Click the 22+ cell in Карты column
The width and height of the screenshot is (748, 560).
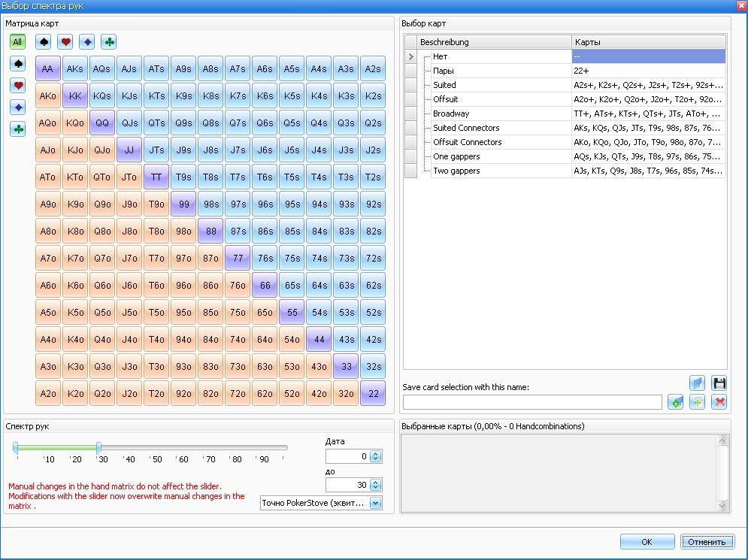pos(649,71)
